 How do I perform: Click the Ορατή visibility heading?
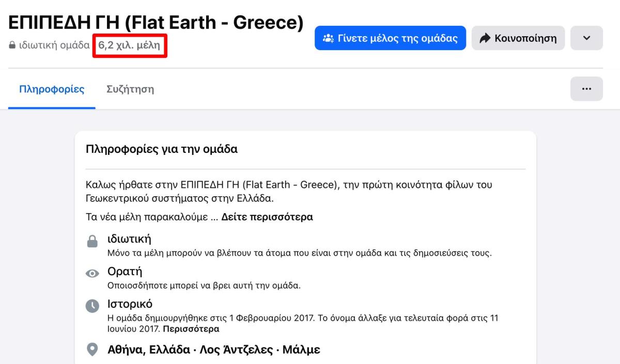point(125,272)
